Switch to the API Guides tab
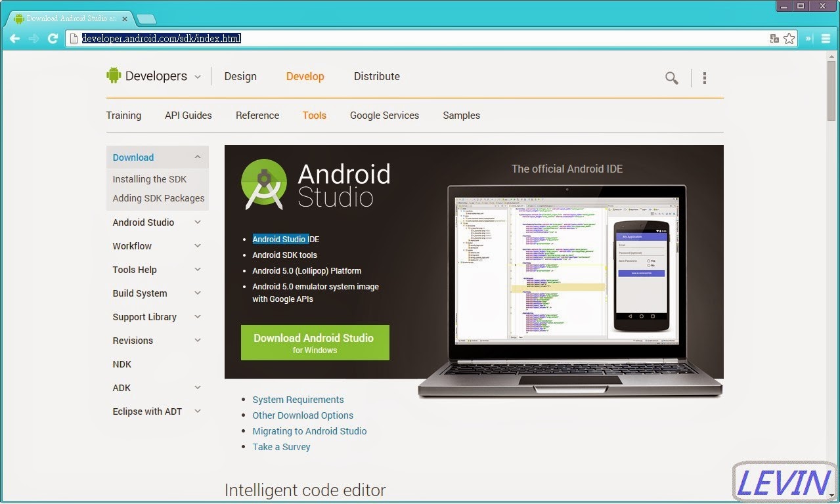 coord(188,115)
